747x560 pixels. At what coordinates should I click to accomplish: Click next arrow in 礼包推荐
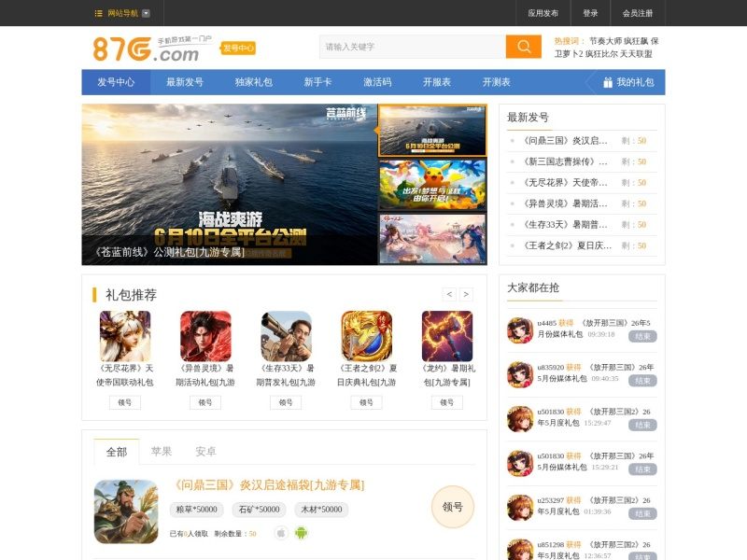pos(466,294)
